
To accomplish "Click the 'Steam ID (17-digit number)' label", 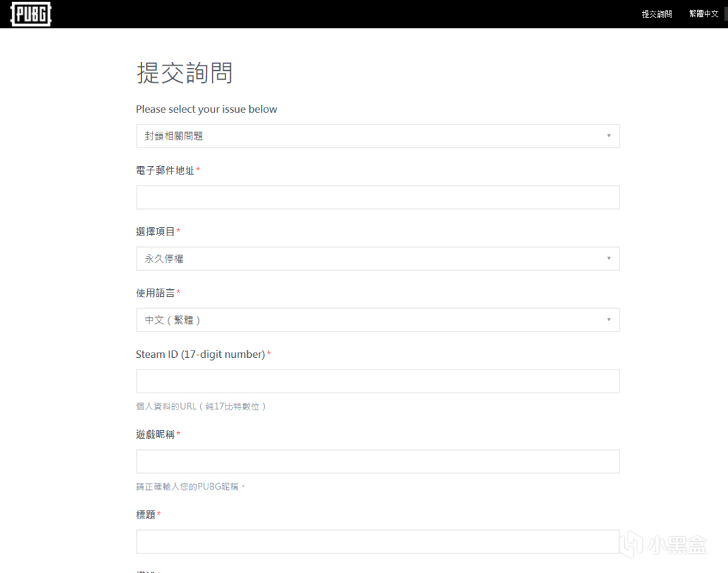I will pos(200,354).
